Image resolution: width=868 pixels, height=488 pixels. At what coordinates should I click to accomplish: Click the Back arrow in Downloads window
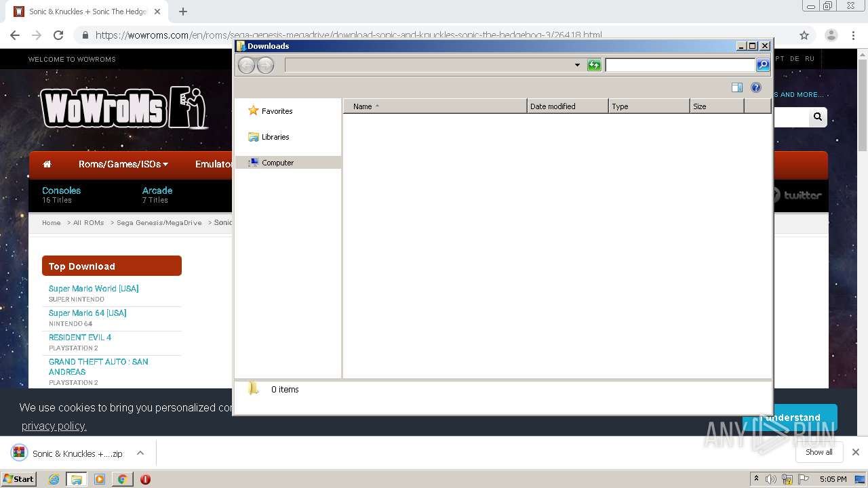pyautogui.click(x=246, y=65)
